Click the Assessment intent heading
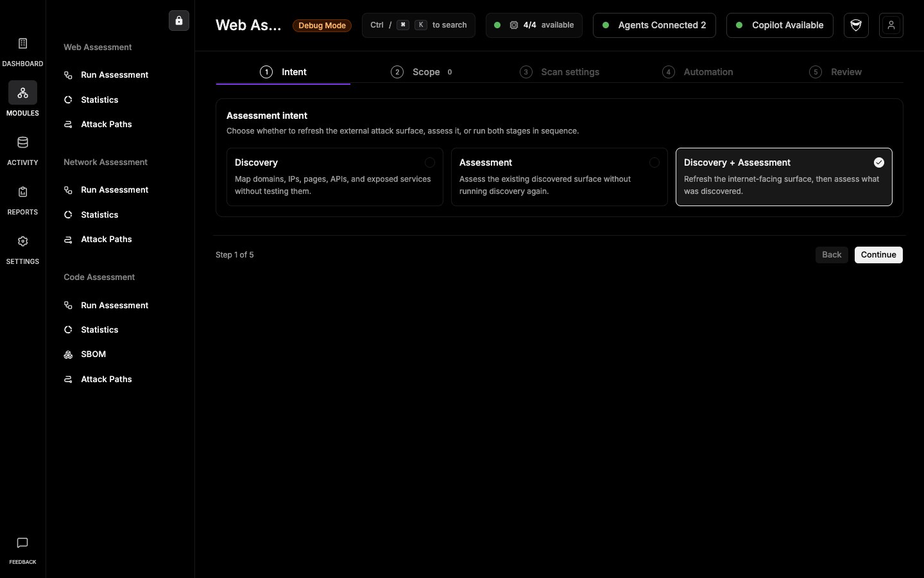This screenshot has width=924, height=578. [267, 116]
